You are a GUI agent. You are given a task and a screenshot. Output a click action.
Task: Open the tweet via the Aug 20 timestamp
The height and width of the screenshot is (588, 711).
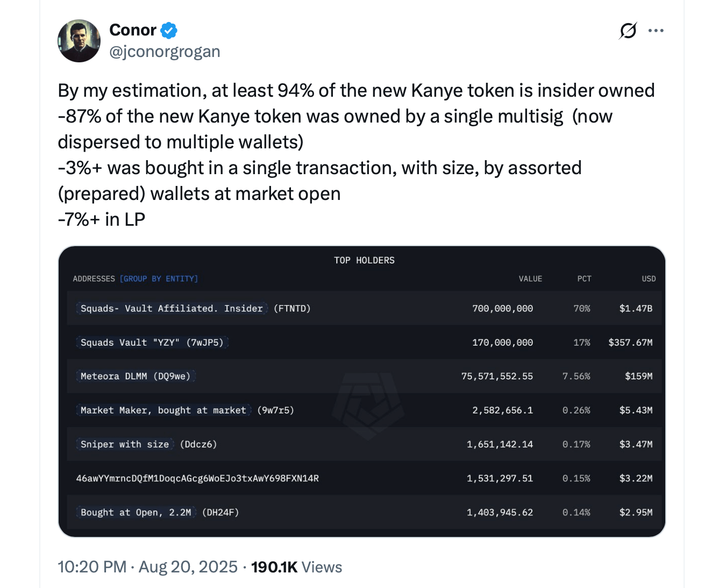(x=188, y=567)
